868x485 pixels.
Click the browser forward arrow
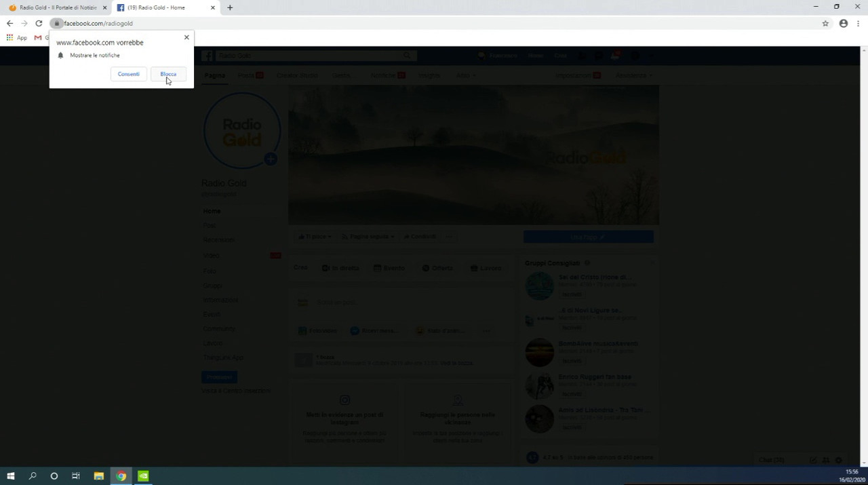click(x=24, y=23)
